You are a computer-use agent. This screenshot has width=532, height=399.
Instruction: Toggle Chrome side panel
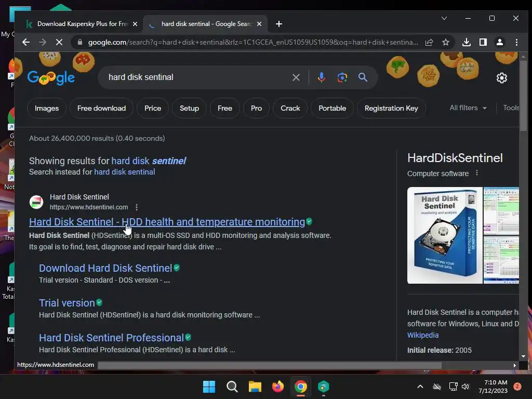tap(483, 42)
